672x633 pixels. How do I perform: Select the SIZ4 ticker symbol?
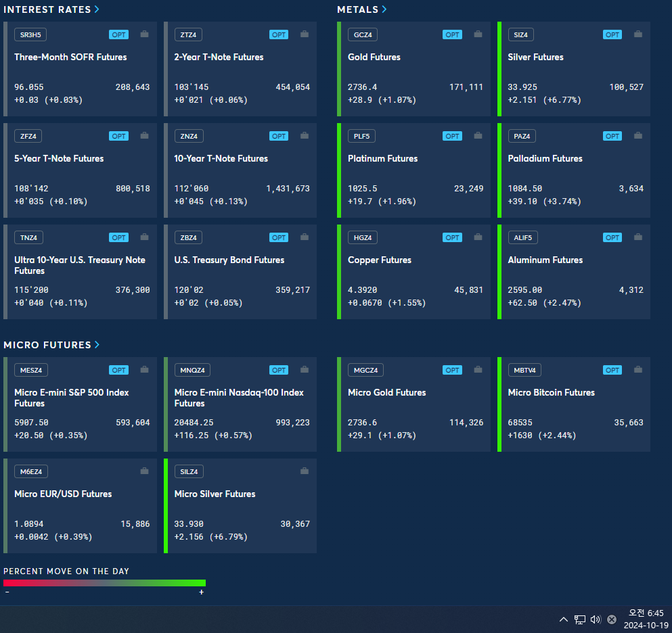520,34
